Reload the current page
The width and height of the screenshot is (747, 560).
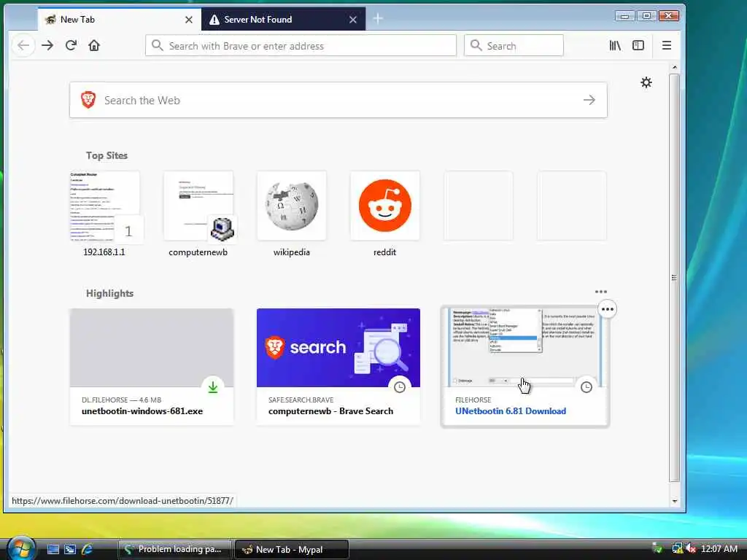point(71,46)
